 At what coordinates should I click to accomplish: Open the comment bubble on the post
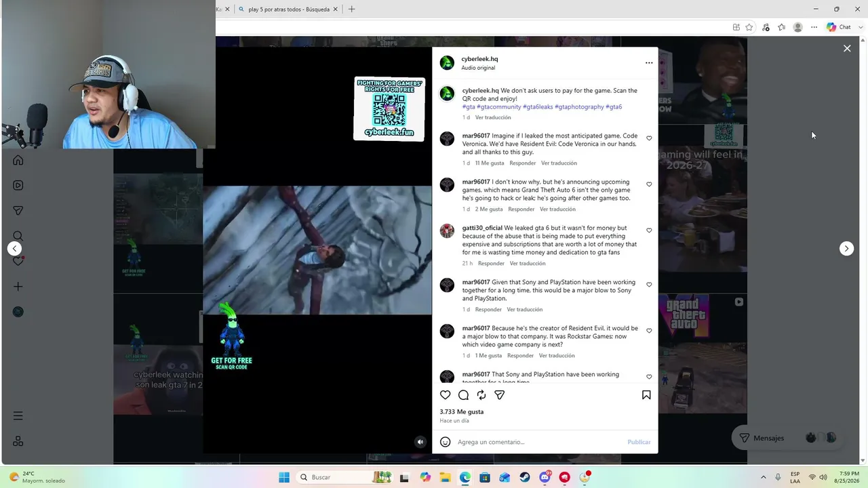(463, 395)
